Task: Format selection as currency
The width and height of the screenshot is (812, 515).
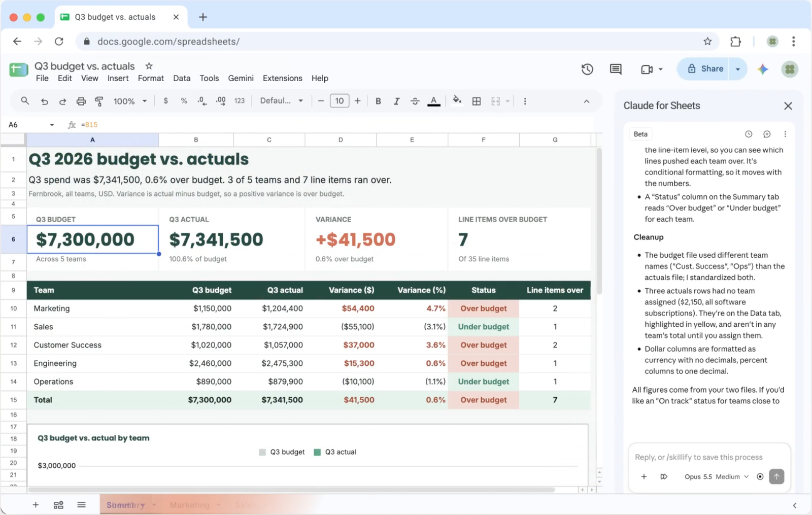Action: (x=165, y=101)
